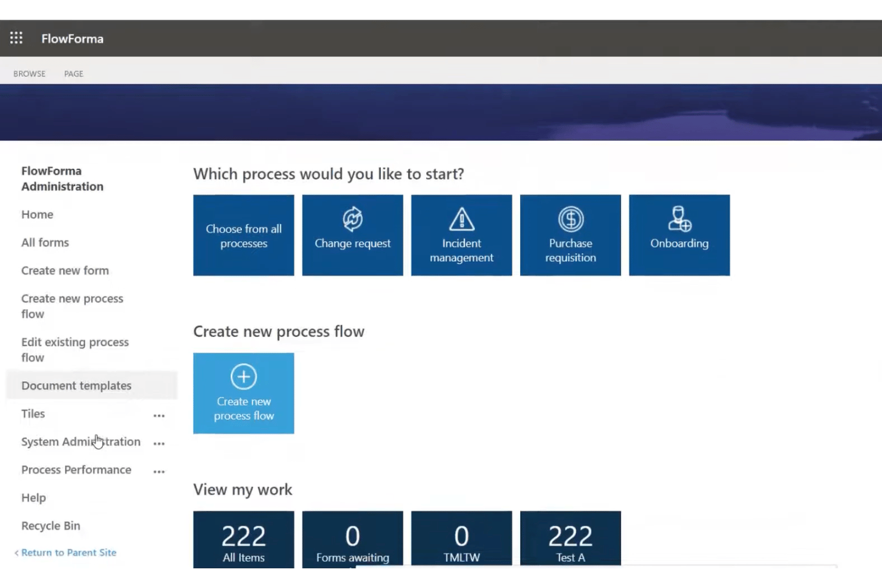This screenshot has width=882, height=588.
Task: Click the 'Create new process flow' section heading
Action: (279, 332)
